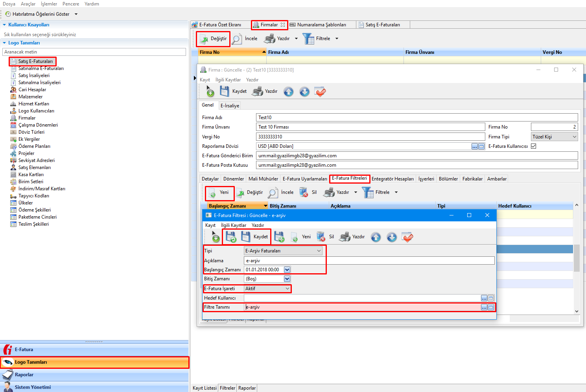Expand the E-Fatura İşareti Aktif dropdown

[x=287, y=289]
